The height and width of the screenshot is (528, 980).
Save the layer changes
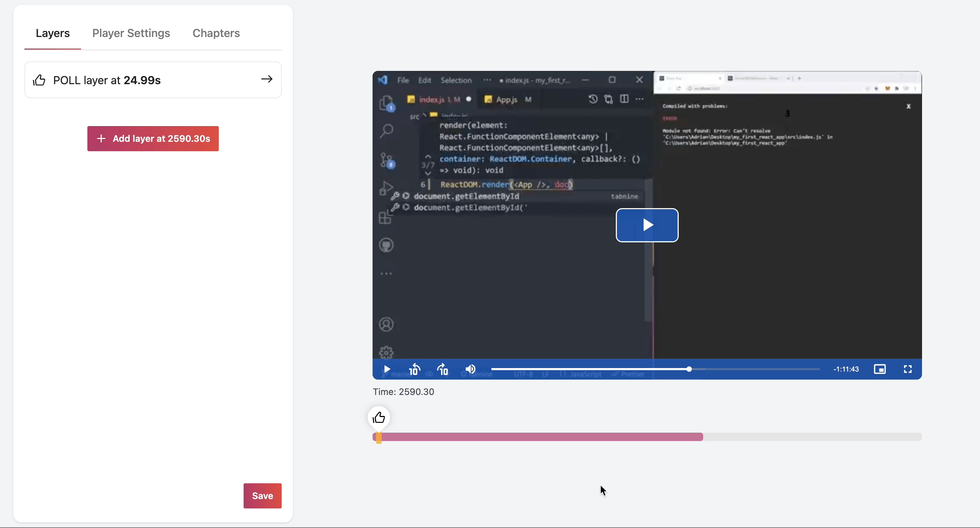coord(262,496)
